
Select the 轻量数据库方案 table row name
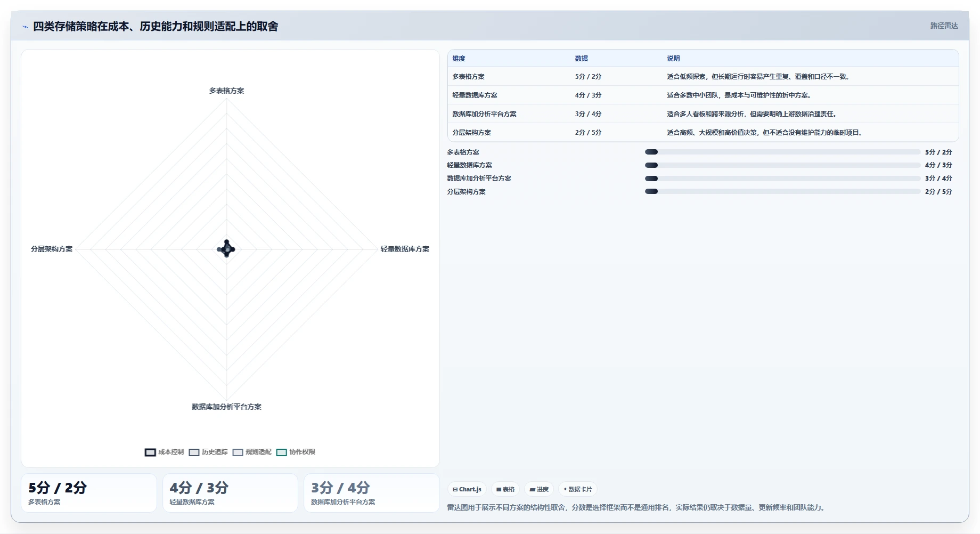[x=475, y=95]
